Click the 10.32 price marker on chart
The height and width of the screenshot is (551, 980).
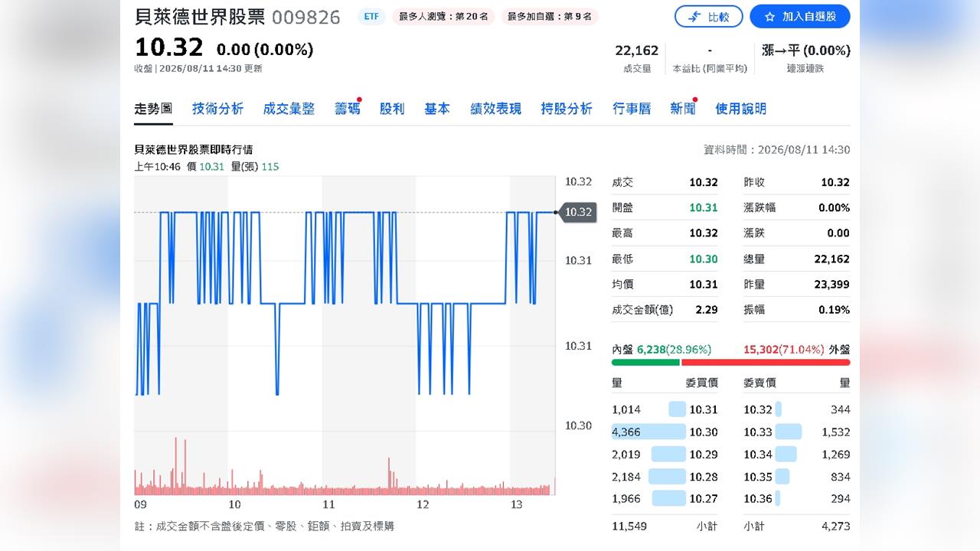point(577,212)
